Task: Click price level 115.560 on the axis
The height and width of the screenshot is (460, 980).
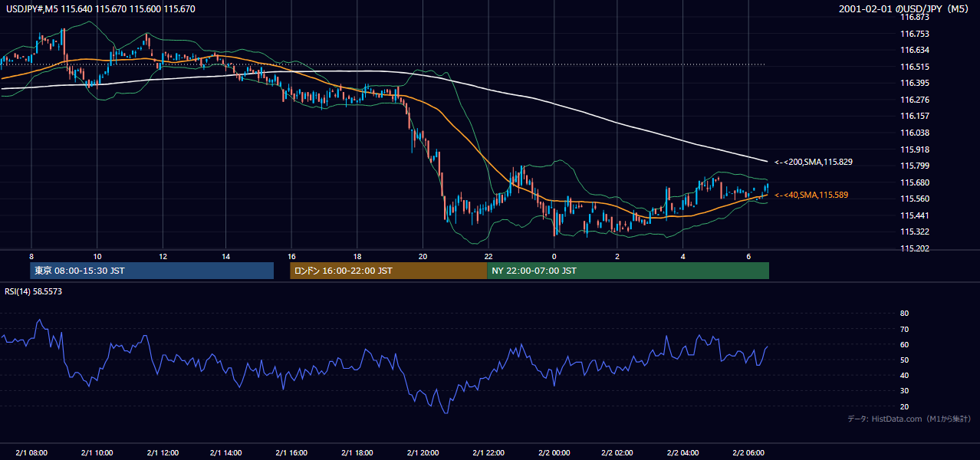Action: coord(914,199)
